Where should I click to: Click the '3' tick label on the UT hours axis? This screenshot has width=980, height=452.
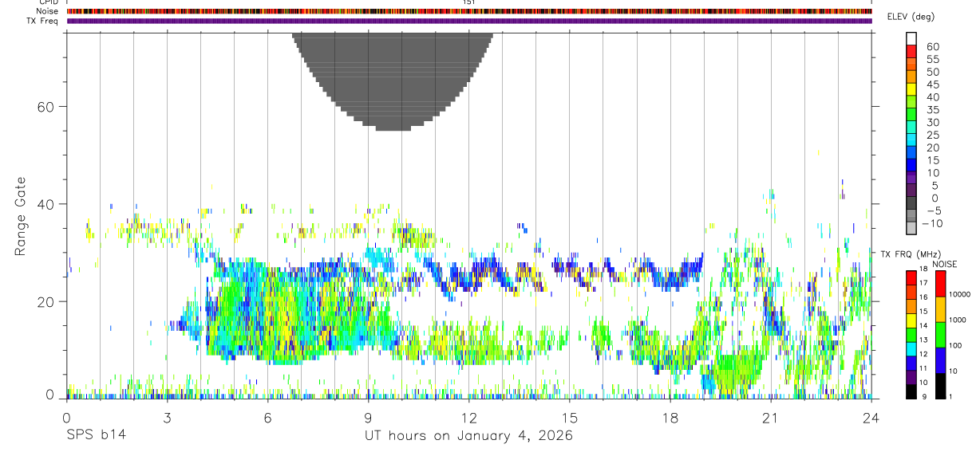[x=167, y=418]
